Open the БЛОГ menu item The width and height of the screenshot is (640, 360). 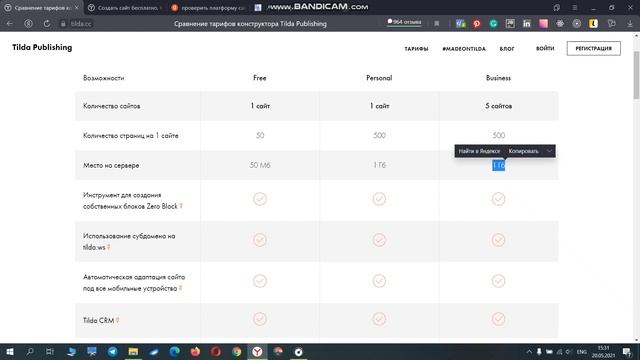pos(507,49)
